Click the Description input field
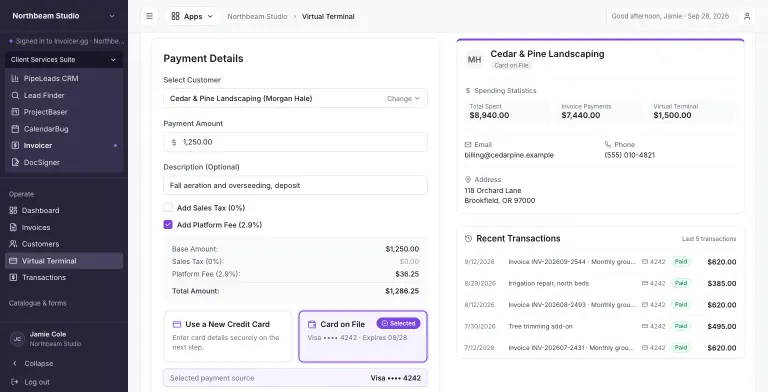 (295, 185)
